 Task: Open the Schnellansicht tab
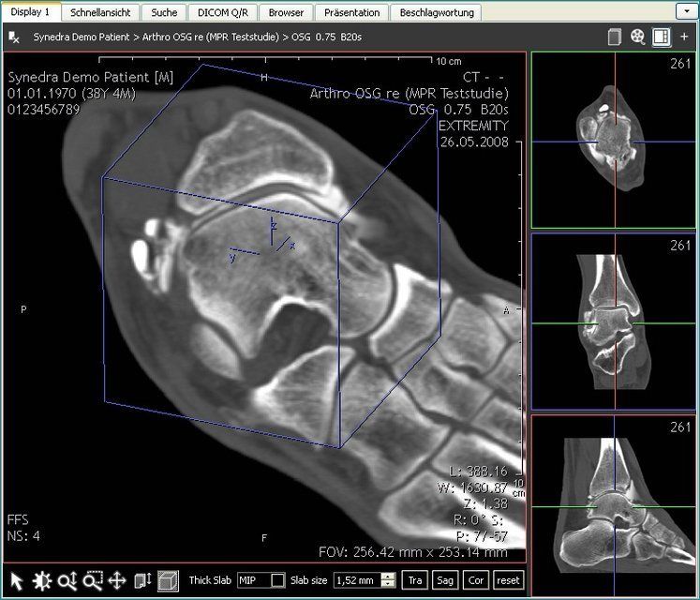coord(102,12)
